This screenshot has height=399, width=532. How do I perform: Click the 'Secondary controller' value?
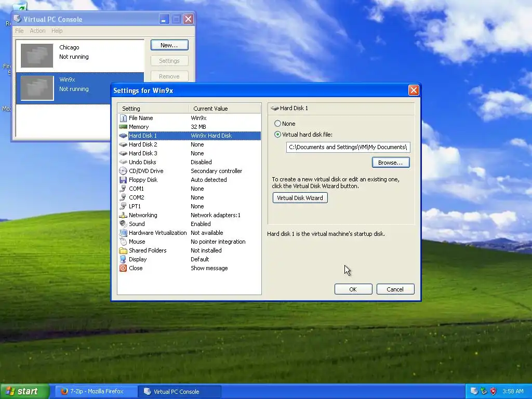217,171
